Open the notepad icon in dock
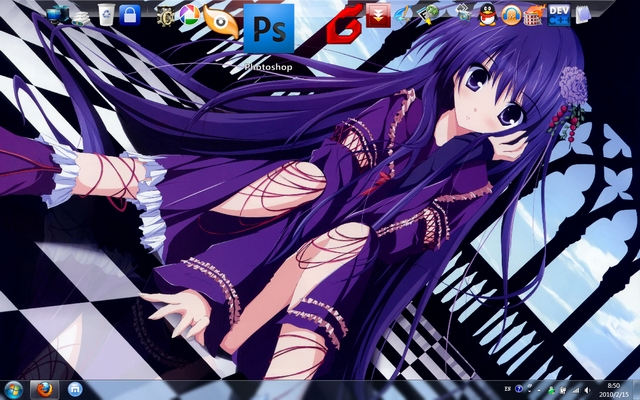 (x=583, y=15)
